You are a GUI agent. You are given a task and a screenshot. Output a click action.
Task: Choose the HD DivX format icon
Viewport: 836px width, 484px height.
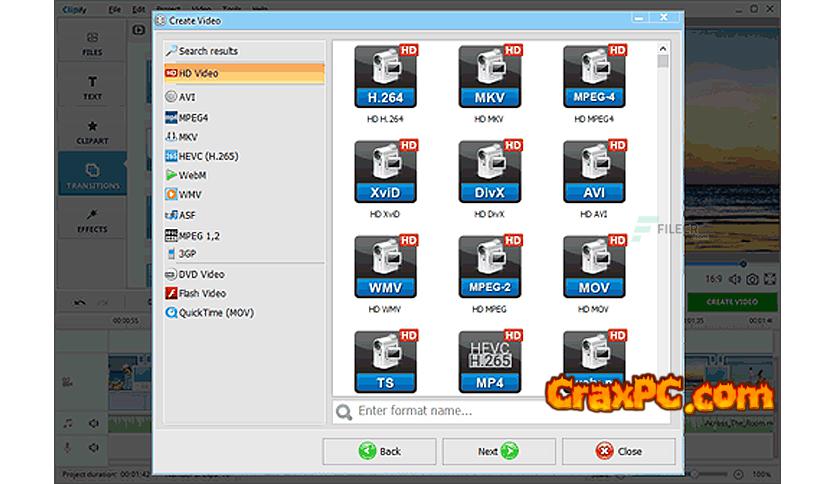[x=490, y=173]
